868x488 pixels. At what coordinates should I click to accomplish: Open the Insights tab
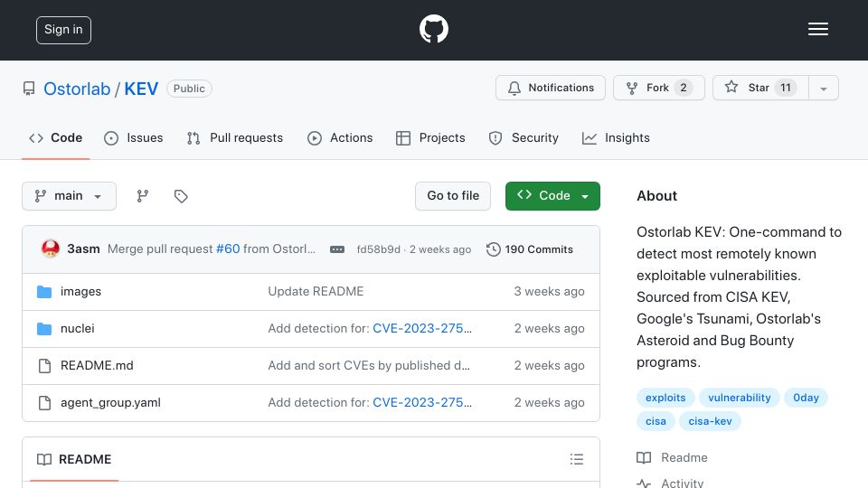[616, 137]
